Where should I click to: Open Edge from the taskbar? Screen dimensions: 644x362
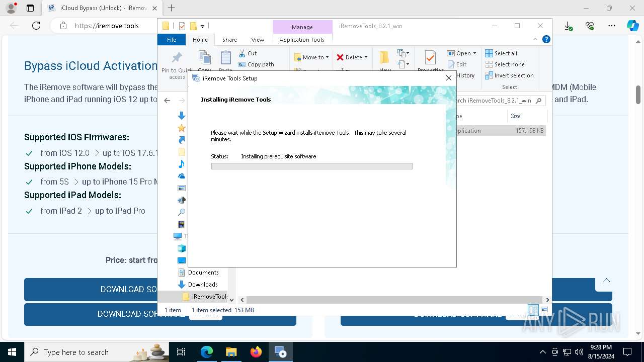tap(207, 352)
